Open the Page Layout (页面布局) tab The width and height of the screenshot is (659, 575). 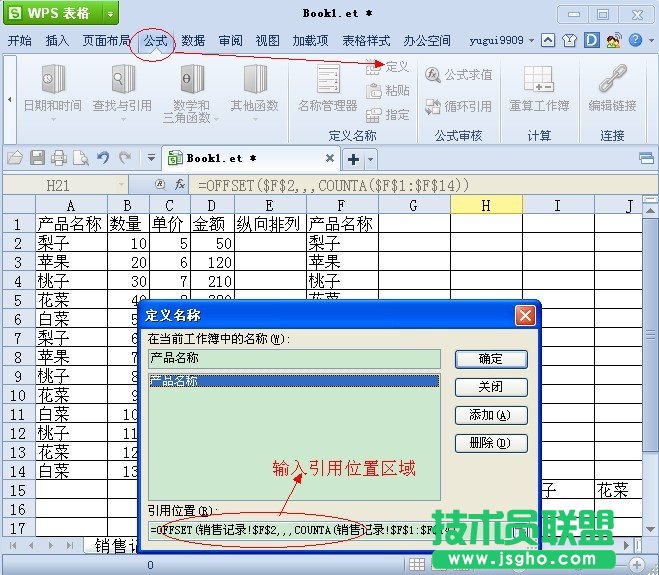pos(106,40)
